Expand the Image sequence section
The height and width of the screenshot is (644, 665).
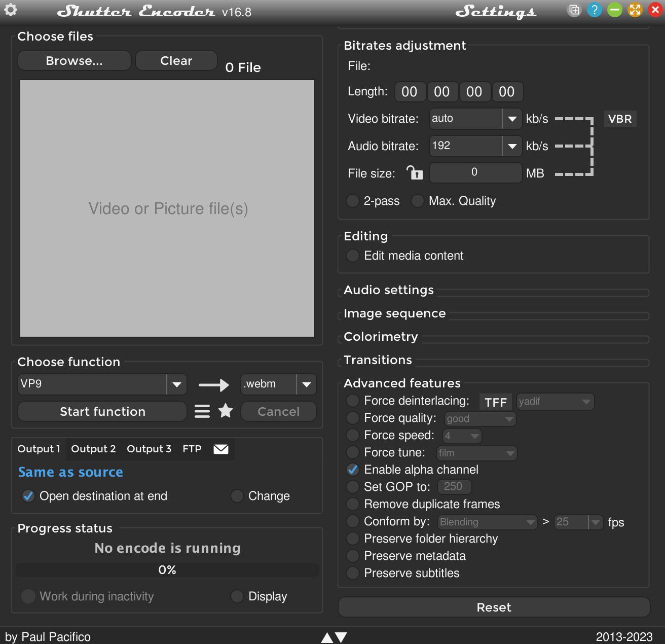pyautogui.click(x=395, y=313)
